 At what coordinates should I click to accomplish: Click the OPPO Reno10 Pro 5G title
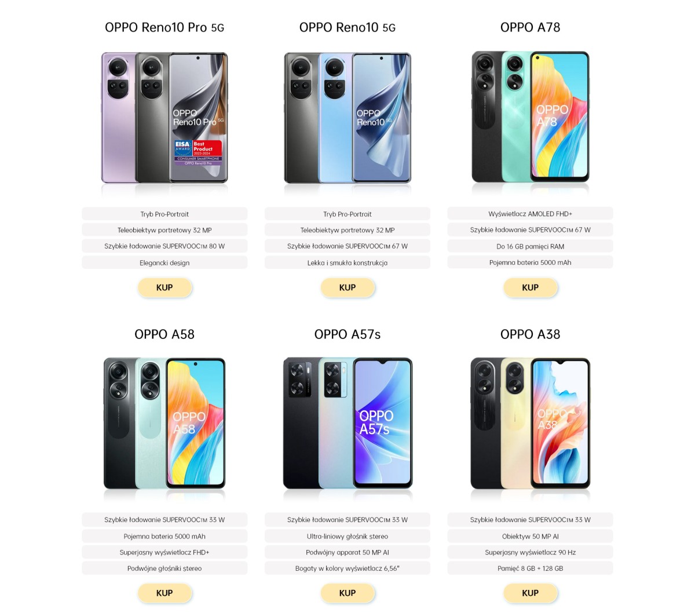(x=164, y=27)
